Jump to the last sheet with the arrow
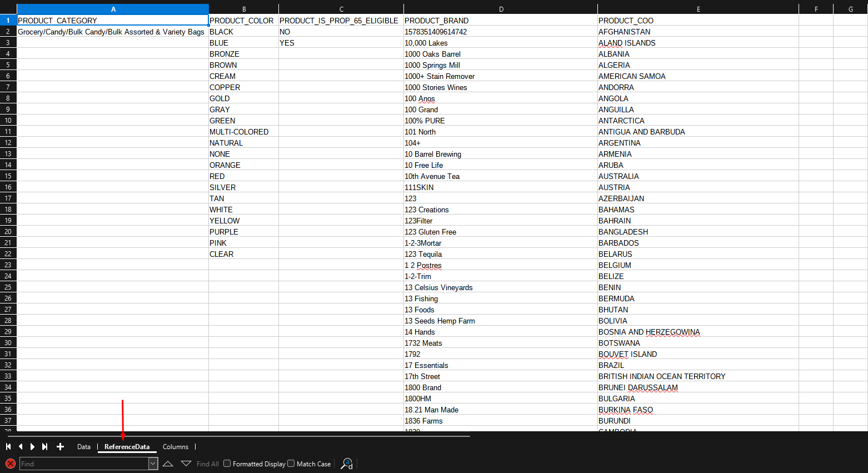Viewport: 868px width, 473px height. (45, 447)
